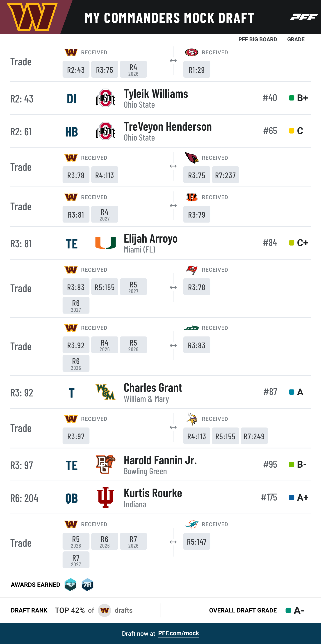Click the Grade column header
Screen dimensions: 321x644
pos(296,39)
